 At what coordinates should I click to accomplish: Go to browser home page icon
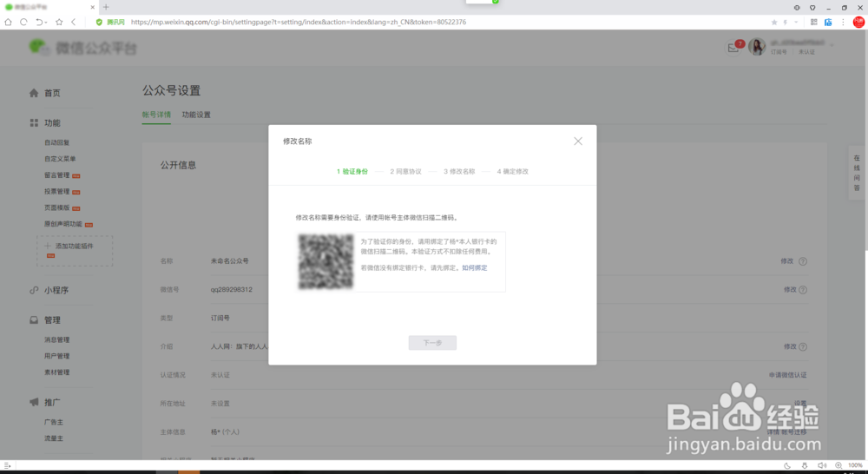(x=8, y=23)
